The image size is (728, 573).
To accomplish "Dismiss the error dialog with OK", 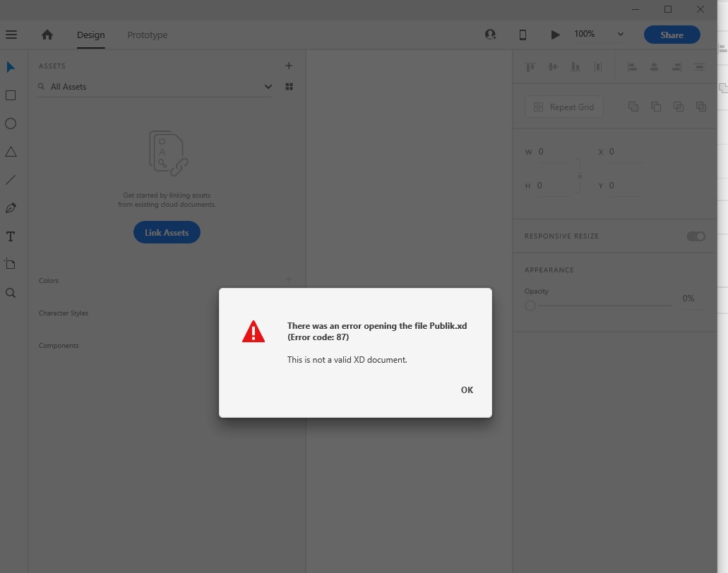I will (467, 390).
